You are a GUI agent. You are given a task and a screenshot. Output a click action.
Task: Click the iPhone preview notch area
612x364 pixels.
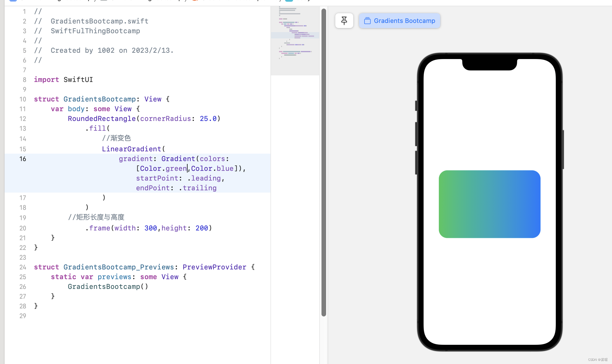tap(489, 65)
